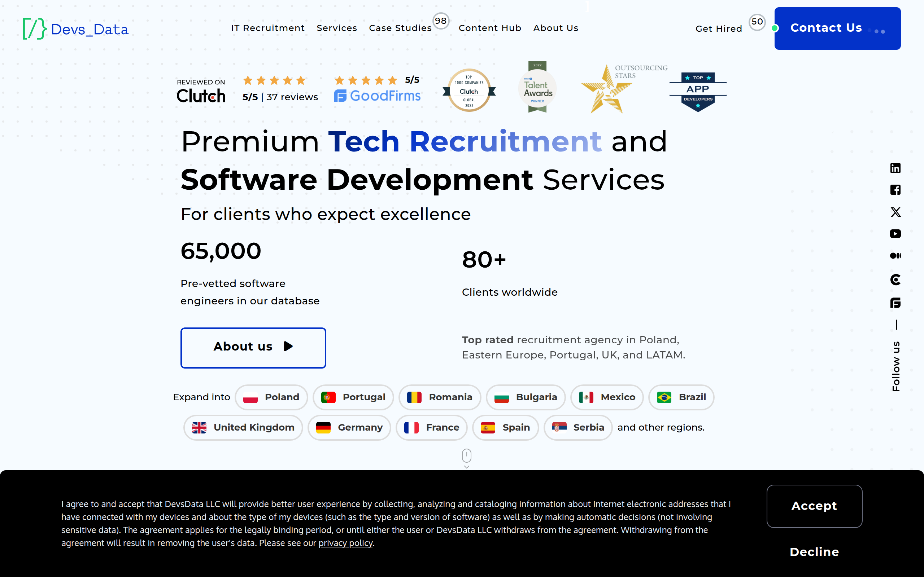924x577 pixels.
Task: Click the Devs_Data logo
Action: point(75,28)
